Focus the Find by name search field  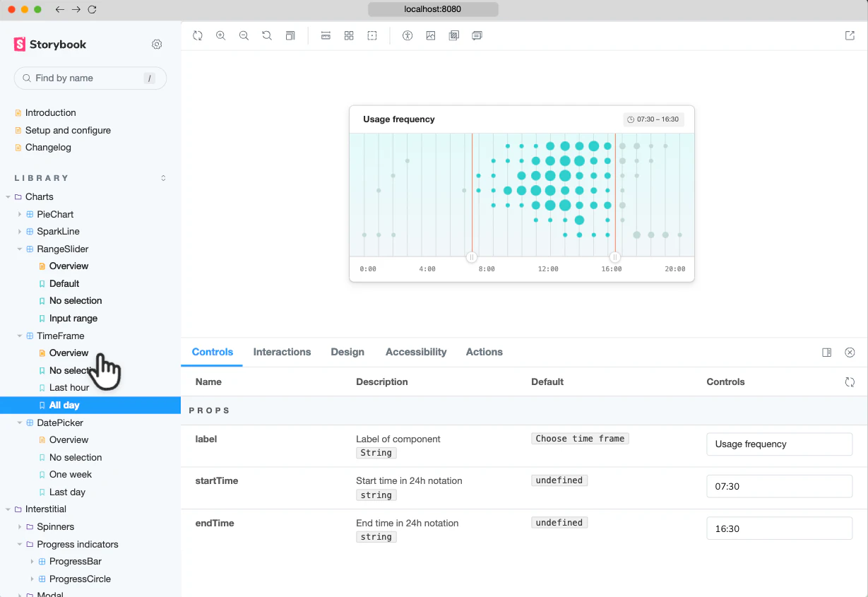[90, 78]
